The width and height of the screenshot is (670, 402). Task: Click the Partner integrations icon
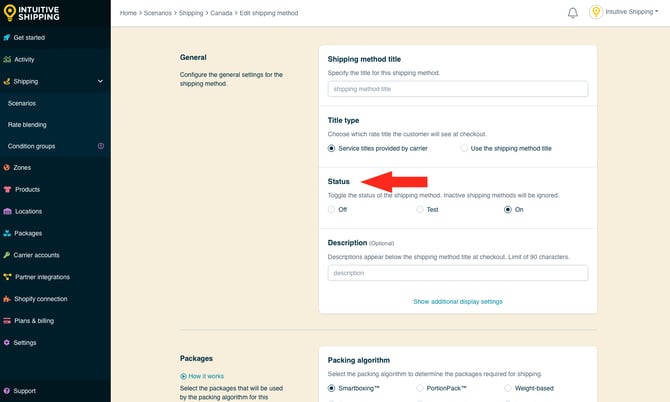7,277
